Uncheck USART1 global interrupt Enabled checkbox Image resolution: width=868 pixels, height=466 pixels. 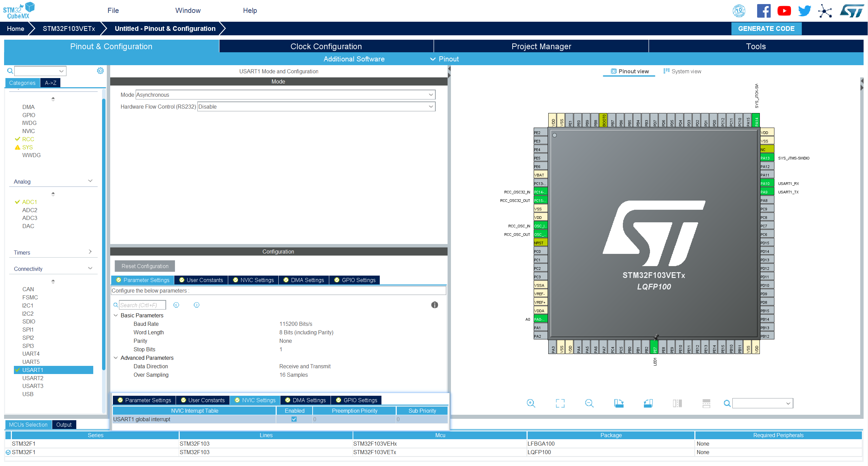tap(294, 419)
